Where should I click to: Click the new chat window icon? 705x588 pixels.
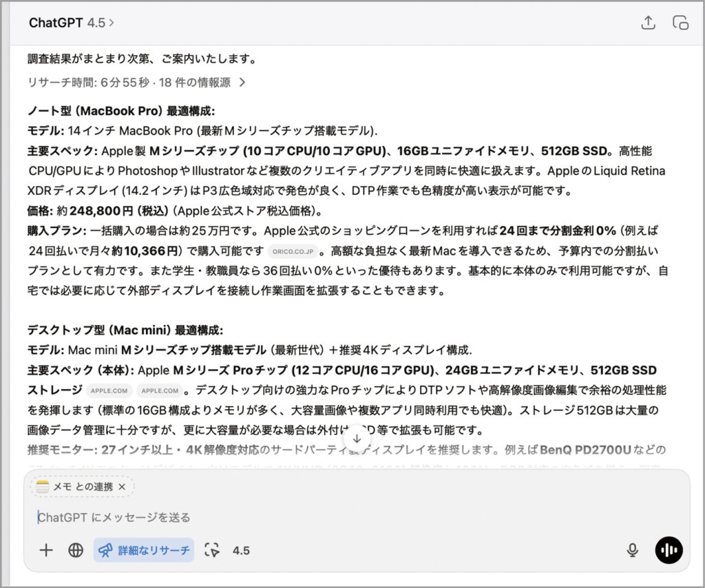click(x=680, y=23)
